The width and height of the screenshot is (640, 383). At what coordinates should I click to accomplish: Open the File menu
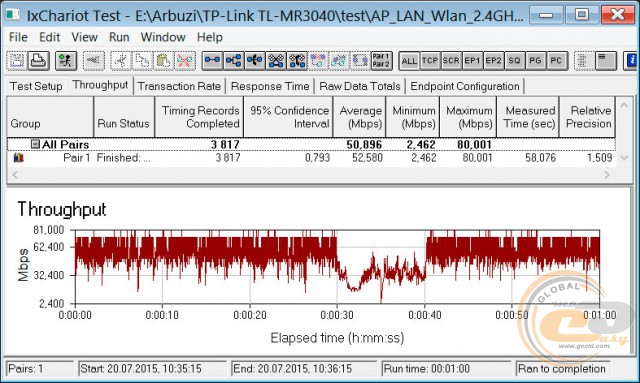tap(18, 37)
